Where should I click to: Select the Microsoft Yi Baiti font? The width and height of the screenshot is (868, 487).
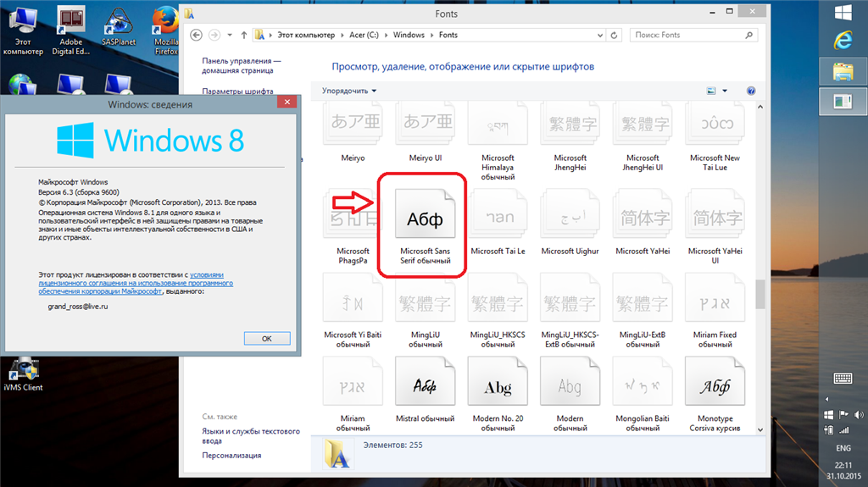[x=353, y=298]
